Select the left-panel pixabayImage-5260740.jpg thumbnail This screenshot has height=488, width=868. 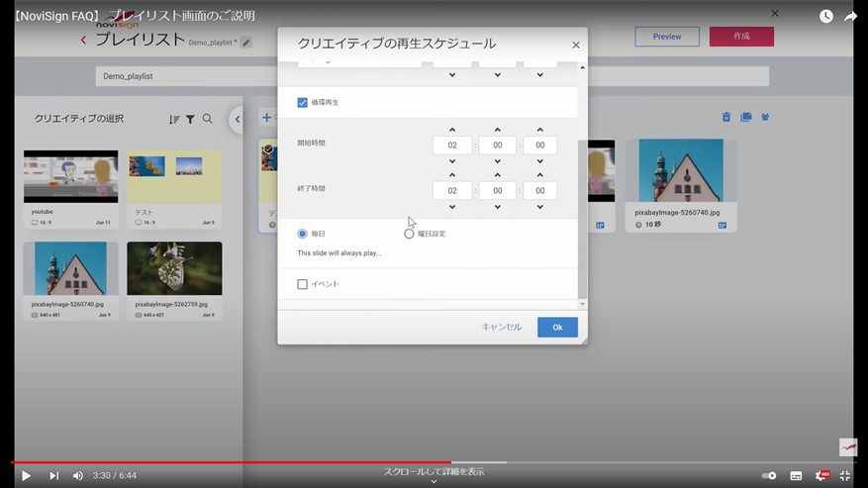coord(71,268)
